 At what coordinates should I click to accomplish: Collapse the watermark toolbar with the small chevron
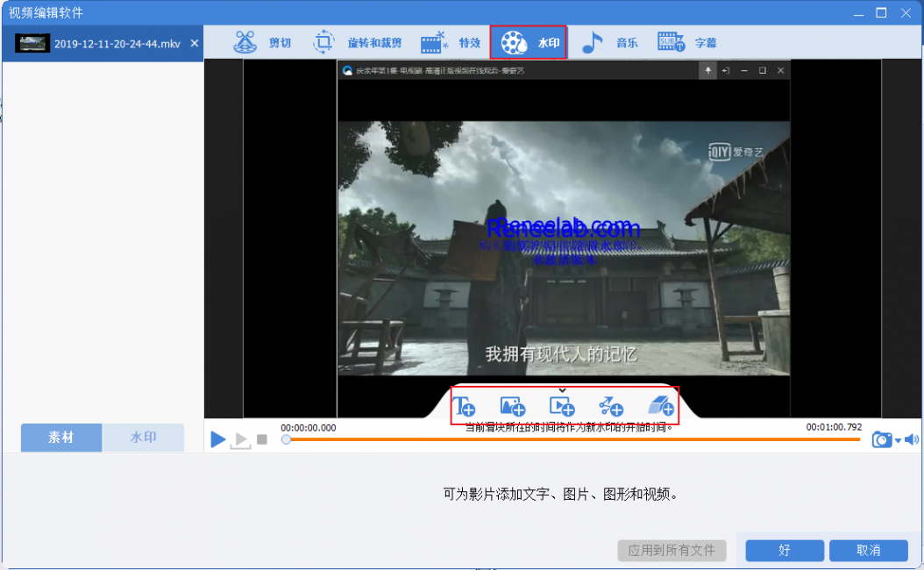(x=562, y=390)
